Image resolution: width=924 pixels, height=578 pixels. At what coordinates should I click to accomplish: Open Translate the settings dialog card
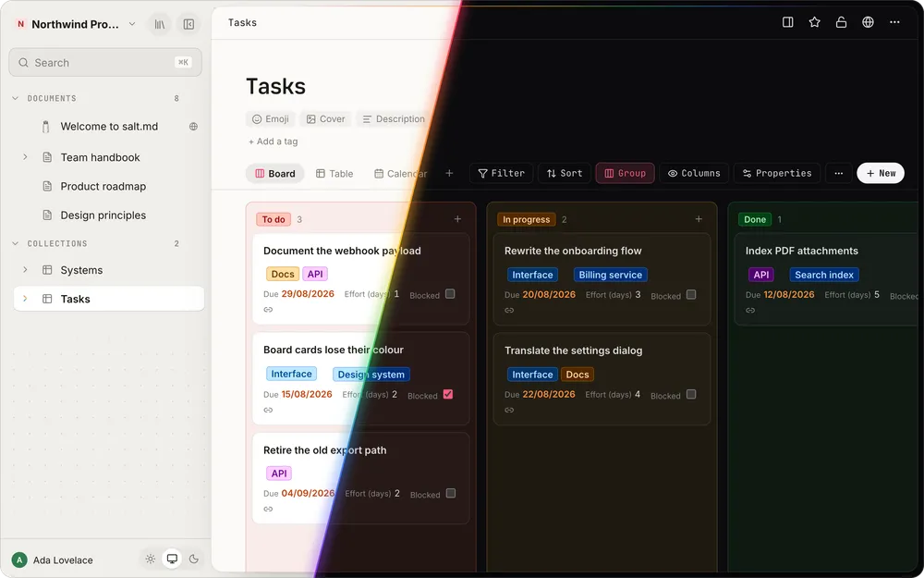click(602, 378)
